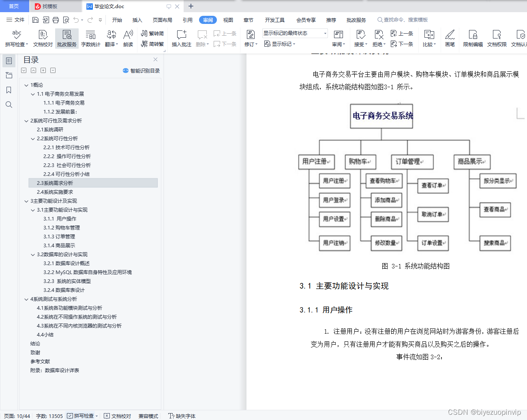The width and height of the screenshot is (527, 420).
Task: Start Read Aloud (朗读)
Action: point(128,39)
